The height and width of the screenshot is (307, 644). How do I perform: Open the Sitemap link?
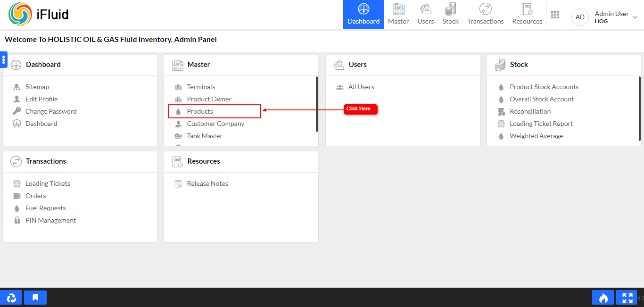tap(37, 87)
